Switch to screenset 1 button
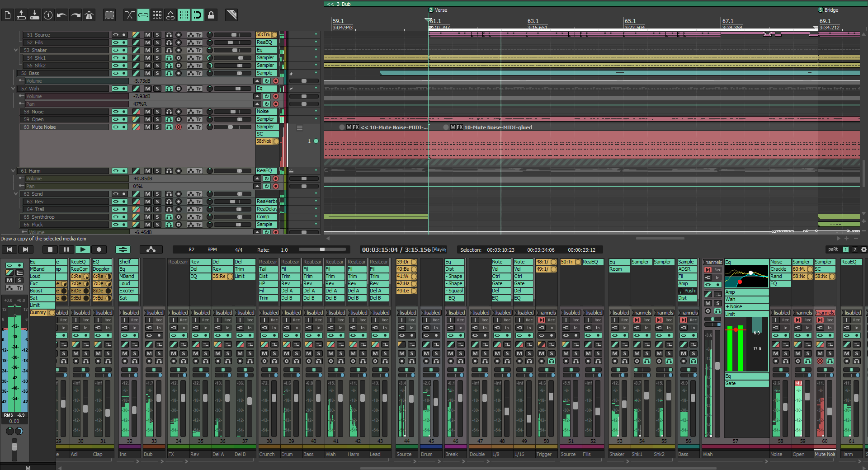Screen dimensions: 868x470 tap(846, 249)
